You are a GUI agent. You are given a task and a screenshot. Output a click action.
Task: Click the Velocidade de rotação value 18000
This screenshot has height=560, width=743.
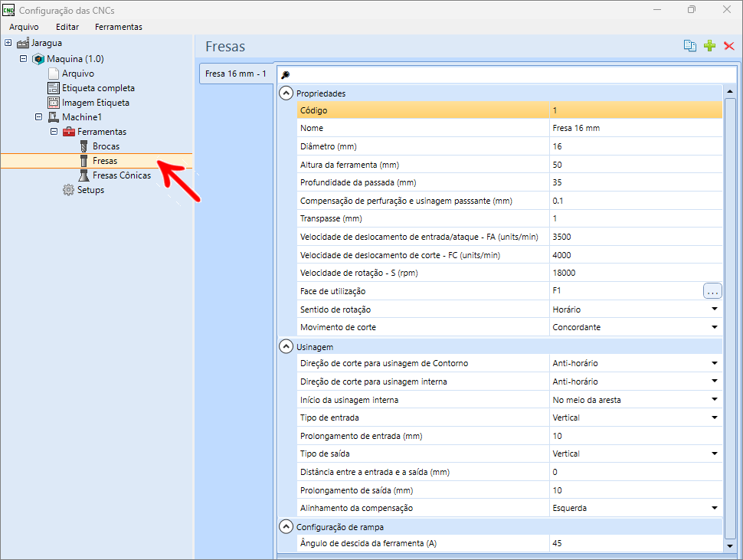636,273
